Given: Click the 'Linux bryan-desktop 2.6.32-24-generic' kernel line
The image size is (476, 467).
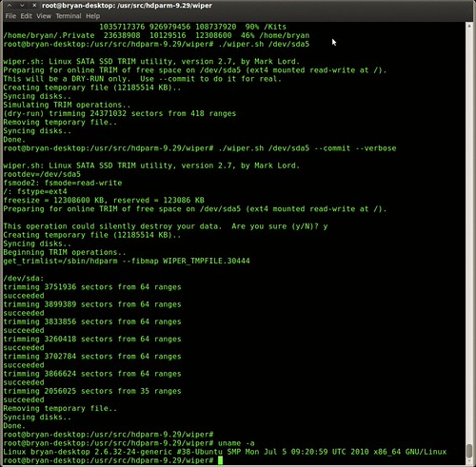Looking at the screenshot, I should (225, 452).
